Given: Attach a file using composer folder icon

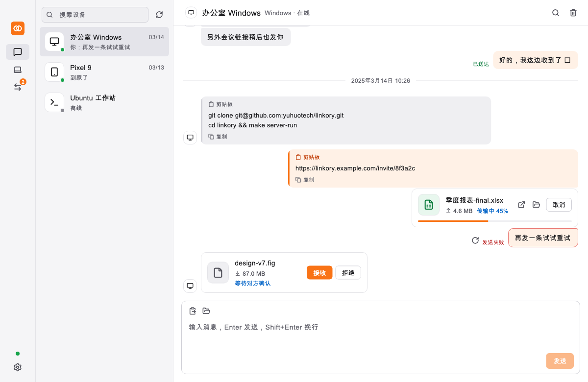Looking at the screenshot, I should tap(206, 311).
